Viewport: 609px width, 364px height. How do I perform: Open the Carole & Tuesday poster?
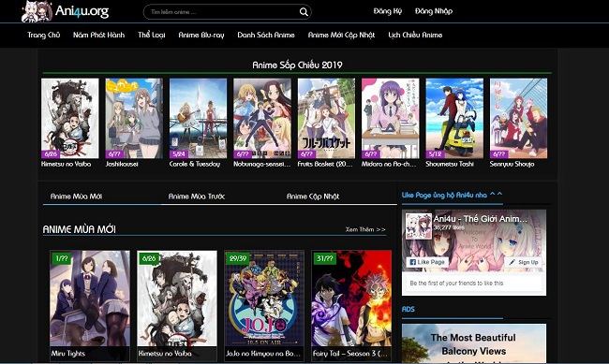pos(198,118)
